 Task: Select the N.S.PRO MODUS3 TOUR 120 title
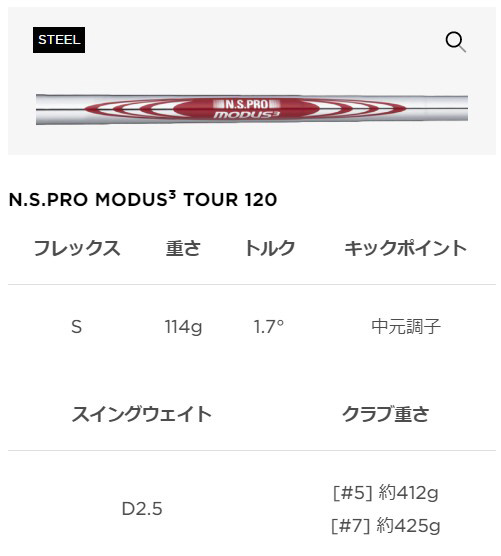point(143,199)
